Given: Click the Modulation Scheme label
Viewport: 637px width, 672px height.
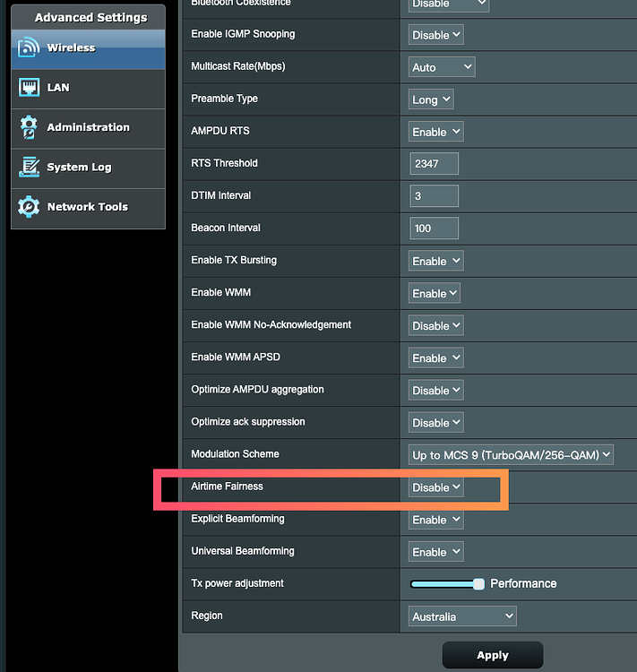Looking at the screenshot, I should point(235,454).
